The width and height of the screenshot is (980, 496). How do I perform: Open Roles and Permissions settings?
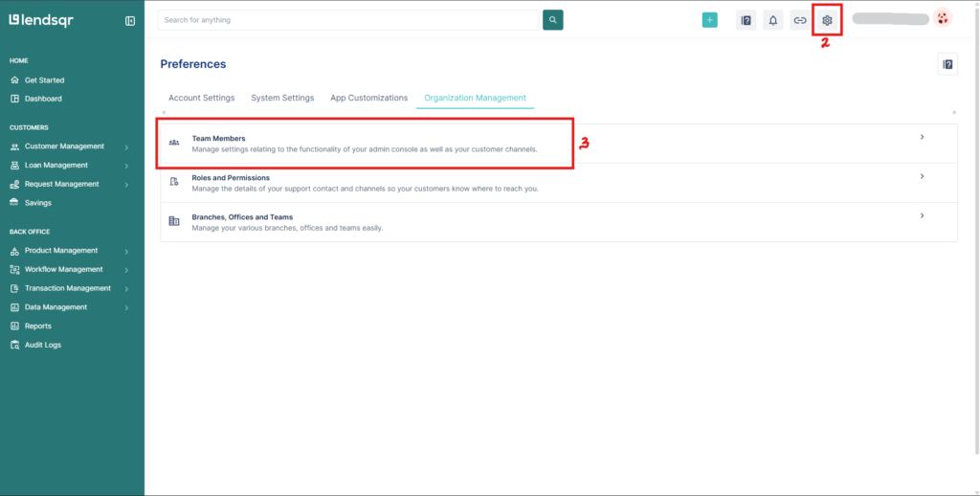point(559,183)
